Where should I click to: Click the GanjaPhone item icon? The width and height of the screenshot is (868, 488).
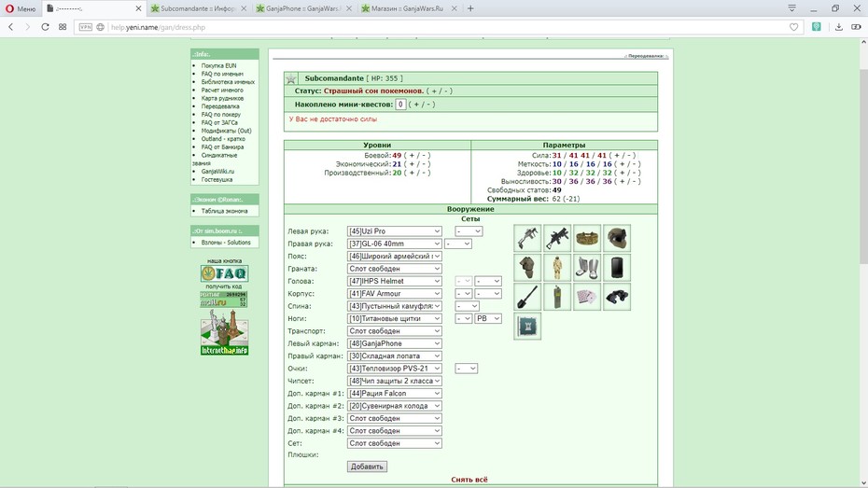point(617,268)
